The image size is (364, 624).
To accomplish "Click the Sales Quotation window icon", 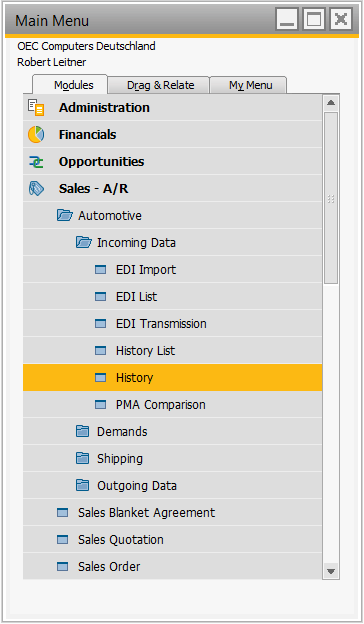I will (x=62, y=540).
